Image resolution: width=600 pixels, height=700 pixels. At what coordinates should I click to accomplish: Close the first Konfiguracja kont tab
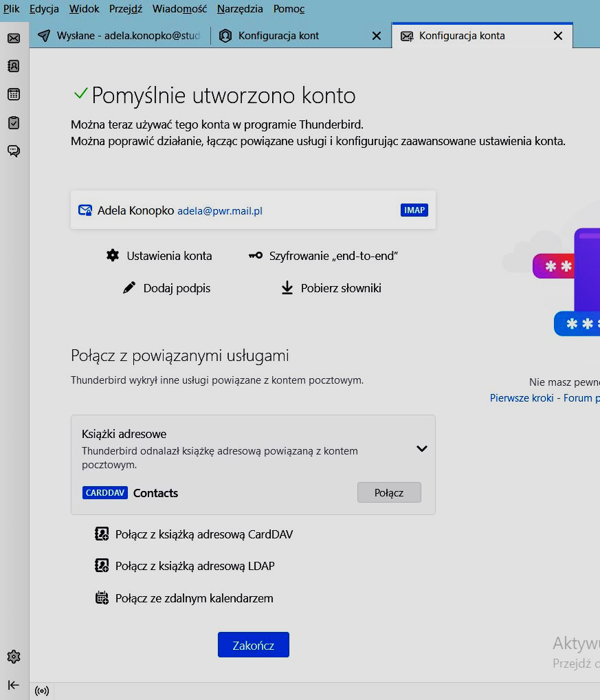[376, 36]
